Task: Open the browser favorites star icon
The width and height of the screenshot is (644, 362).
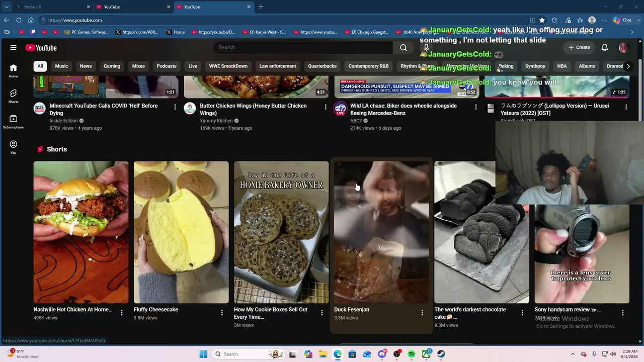Action: [x=542, y=20]
